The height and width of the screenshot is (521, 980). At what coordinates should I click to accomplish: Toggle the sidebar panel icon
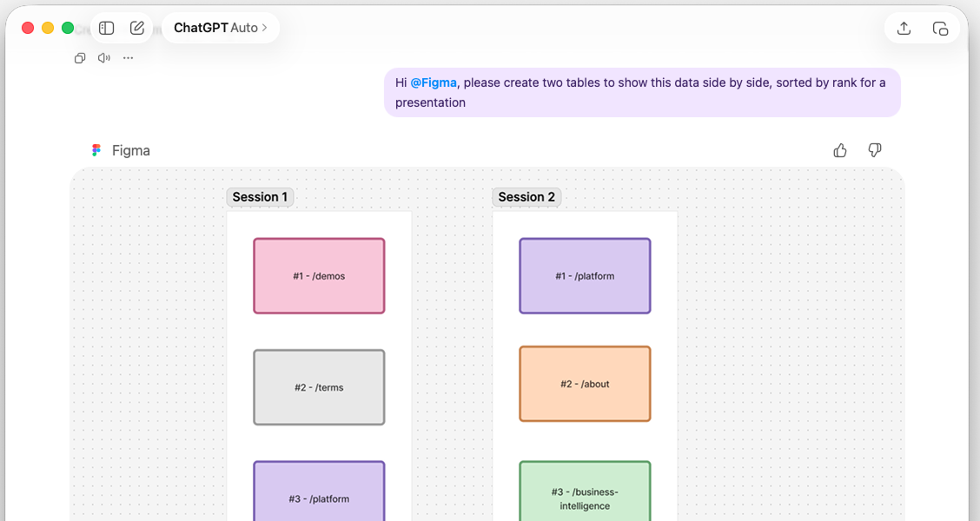[x=106, y=27]
